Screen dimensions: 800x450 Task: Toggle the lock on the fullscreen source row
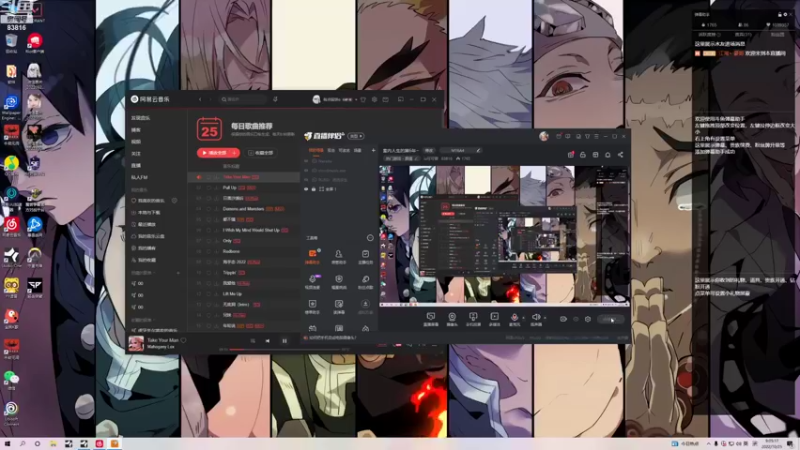[313, 189]
